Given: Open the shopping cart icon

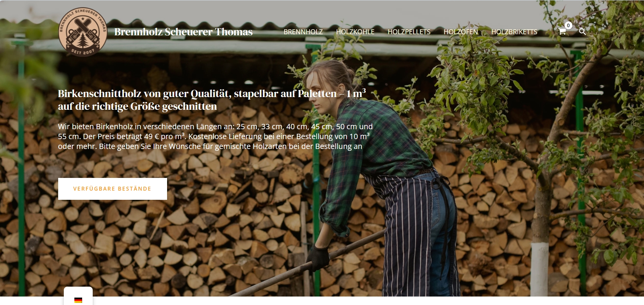Looking at the screenshot, I should pos(562,31).
